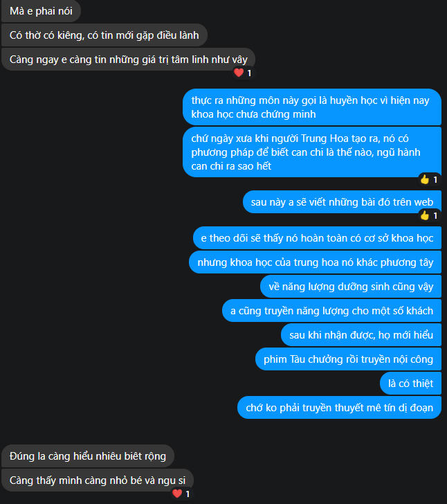Image resolution: width=447 pixels, height=504 pixels.
Task: Click heart reaction under 'nhỏ bé và ngu si'
Action: 181,494
